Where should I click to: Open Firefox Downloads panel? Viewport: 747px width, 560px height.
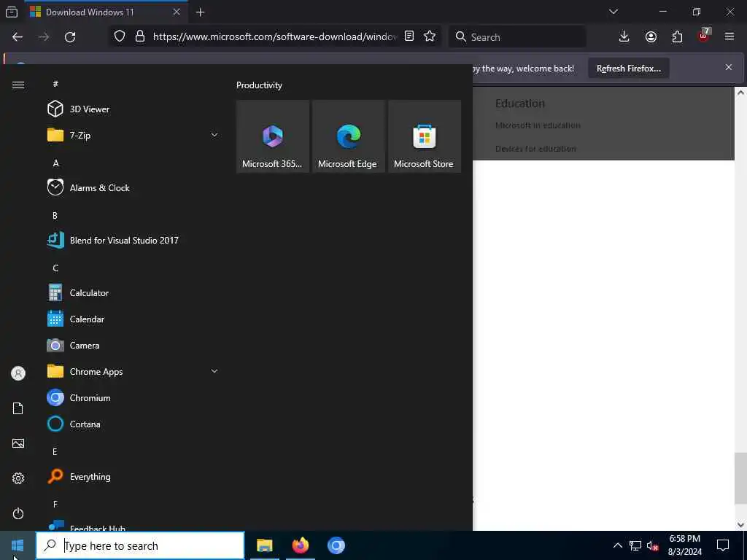pos(624,36)
